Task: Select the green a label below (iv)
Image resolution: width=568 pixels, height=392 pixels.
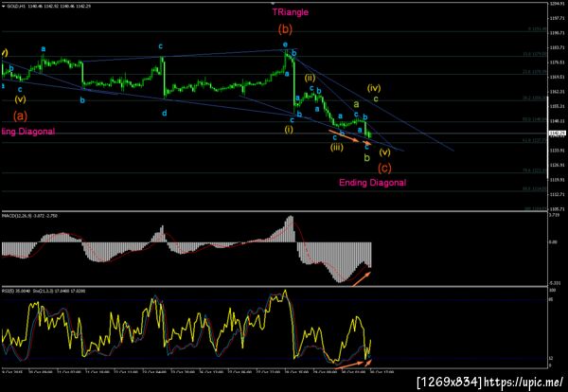Action: coord(356,104)
